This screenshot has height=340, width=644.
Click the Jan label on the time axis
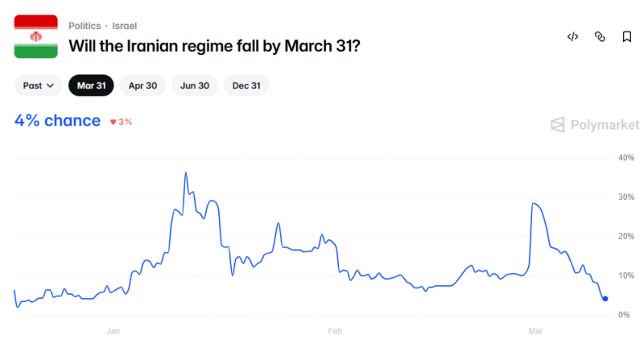tap(113, 330)
